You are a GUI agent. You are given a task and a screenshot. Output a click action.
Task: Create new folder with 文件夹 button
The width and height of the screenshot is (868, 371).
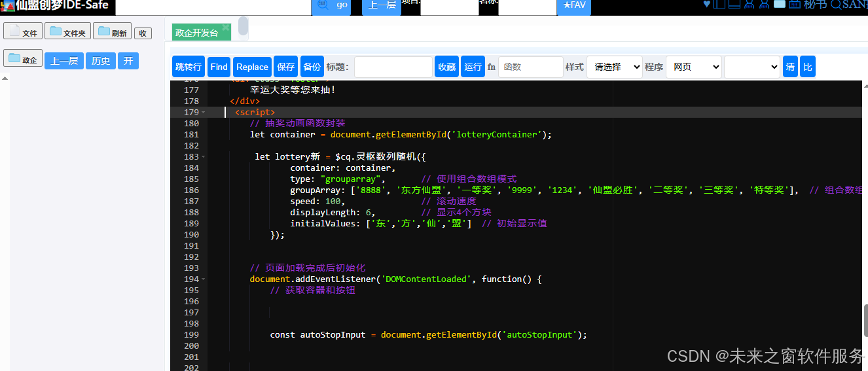(67, 31)
